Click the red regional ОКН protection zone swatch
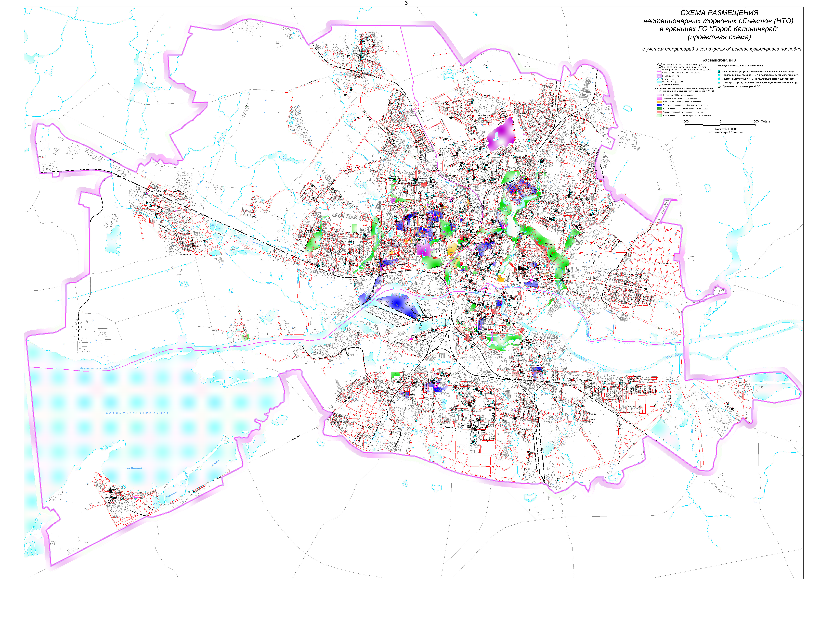This screenshot has height=644, width=833. point(659,112)
